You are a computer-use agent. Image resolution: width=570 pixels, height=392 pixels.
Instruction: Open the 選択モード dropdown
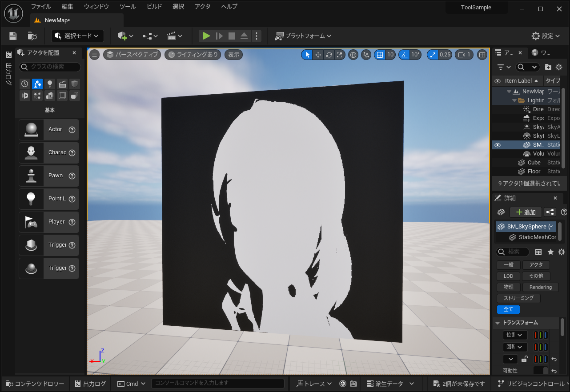point(78,36)
